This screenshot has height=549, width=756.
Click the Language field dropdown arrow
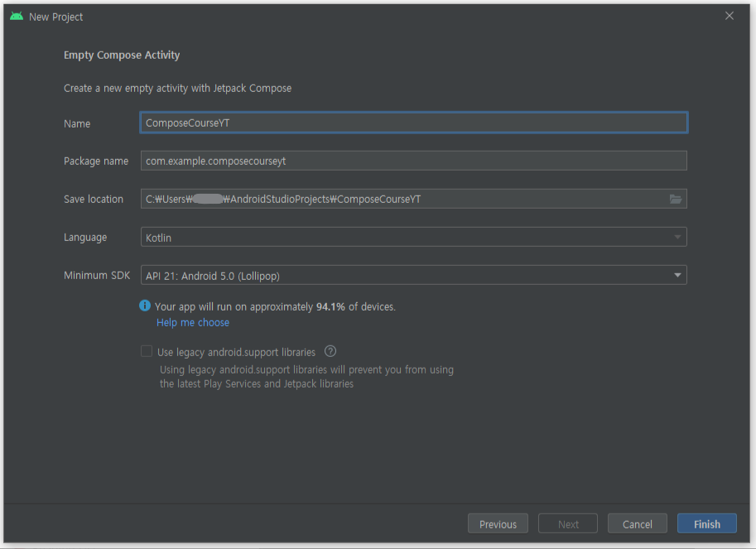click(x=677, y=237)
